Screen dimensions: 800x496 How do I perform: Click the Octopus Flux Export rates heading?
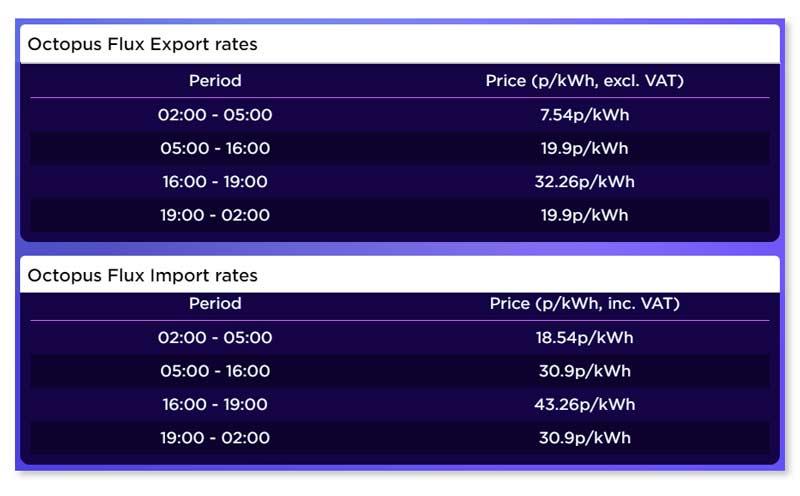142,44
